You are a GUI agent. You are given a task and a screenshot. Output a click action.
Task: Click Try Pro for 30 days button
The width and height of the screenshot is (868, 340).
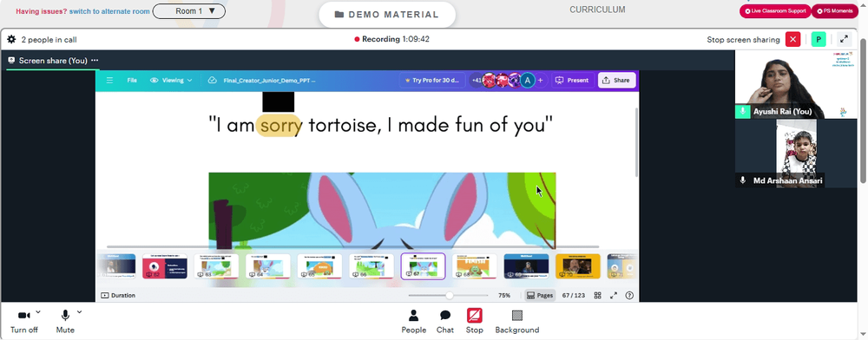coord(431,80)
